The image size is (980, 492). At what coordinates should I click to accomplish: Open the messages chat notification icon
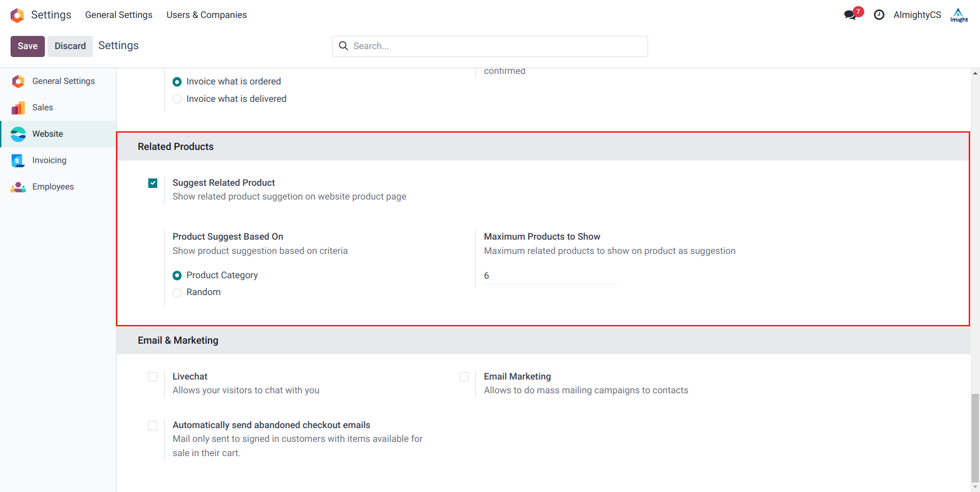pos(850,15)
